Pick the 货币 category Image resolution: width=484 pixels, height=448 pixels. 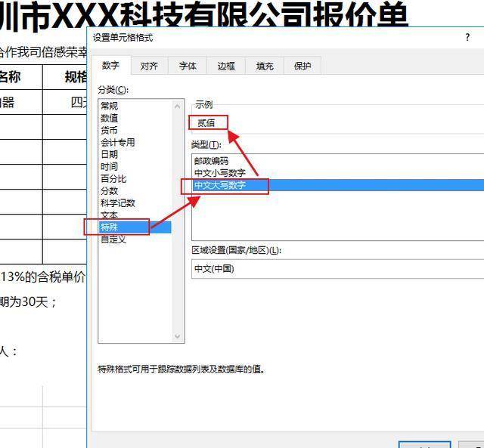(109, 130)
